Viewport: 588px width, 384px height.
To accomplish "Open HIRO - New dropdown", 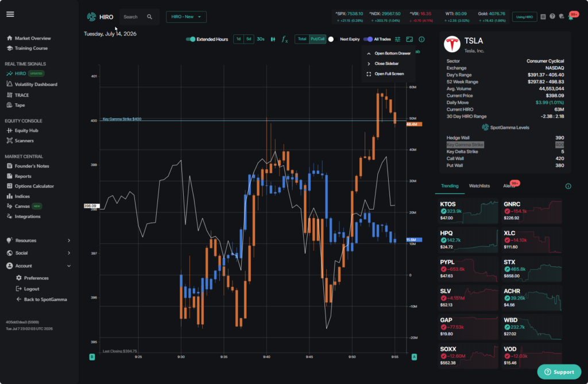I will click(186, 17).
